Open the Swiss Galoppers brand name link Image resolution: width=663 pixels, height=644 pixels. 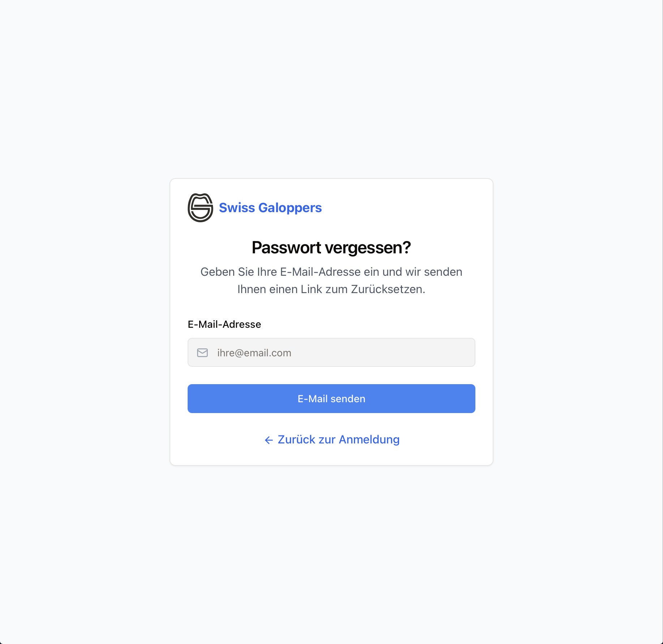(x=270, y=208)
